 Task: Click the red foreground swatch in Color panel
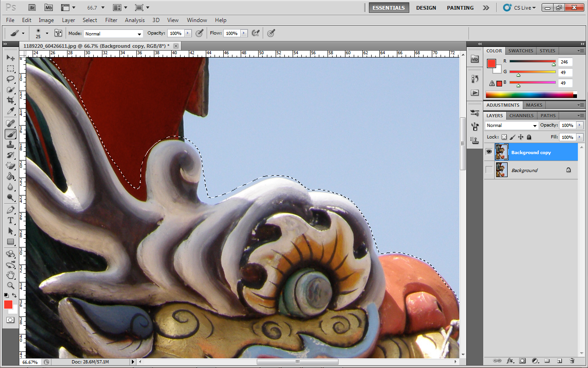491,63
